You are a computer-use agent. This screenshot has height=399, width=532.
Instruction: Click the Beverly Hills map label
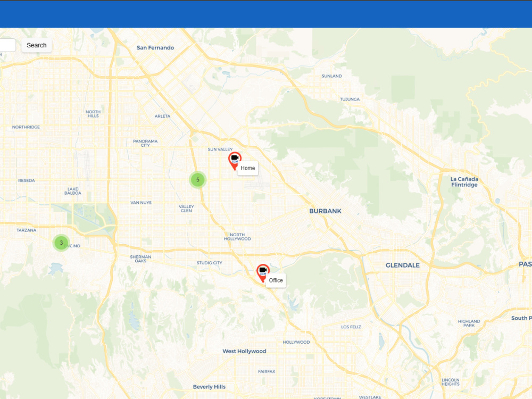(x=209, y=387)
